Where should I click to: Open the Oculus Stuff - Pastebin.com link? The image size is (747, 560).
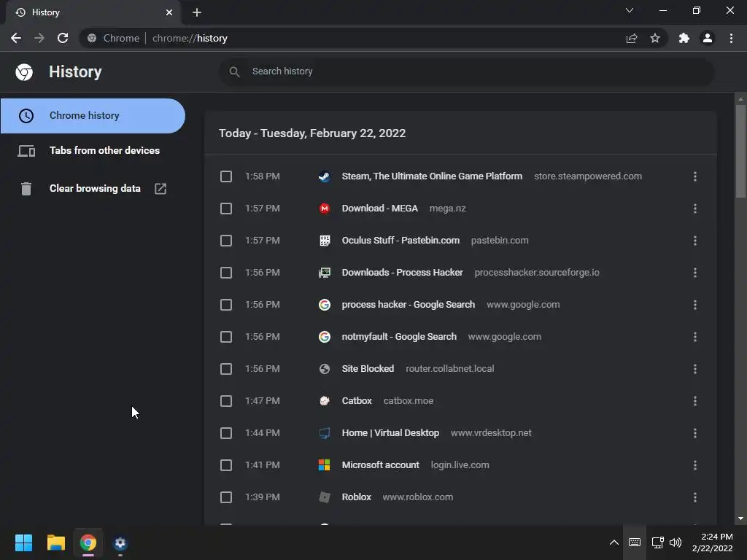coord(400,240)
